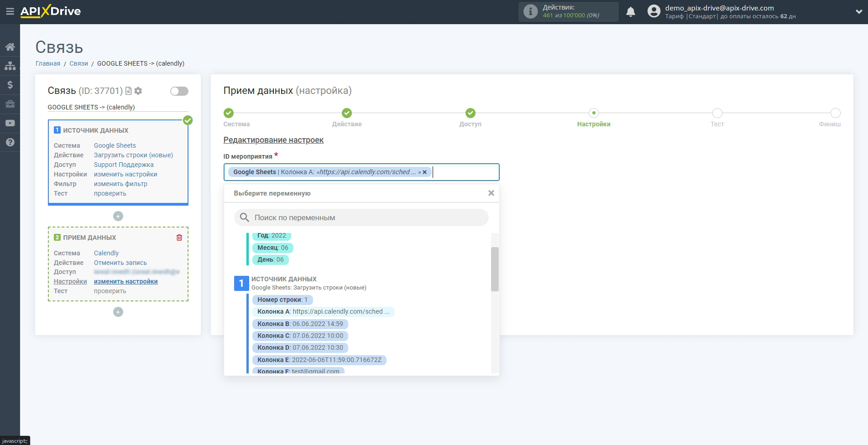Image resolution: width=868 pixels, height=445 pixels.
Task: Open the Google Sheets system link
Action: click(115, 145)
